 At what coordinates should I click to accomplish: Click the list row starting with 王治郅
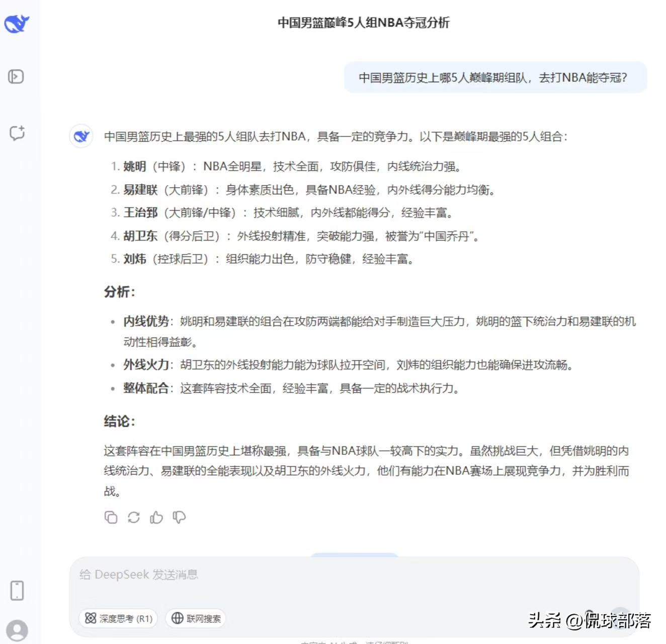[283, 213]
